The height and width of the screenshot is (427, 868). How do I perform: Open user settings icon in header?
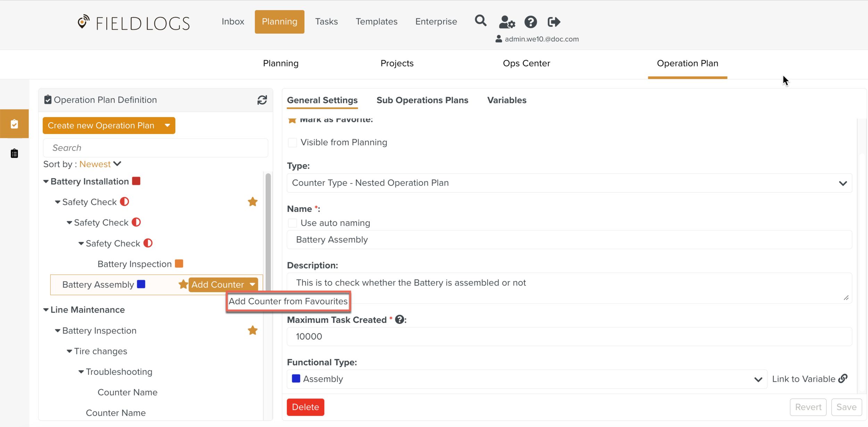(x=507, y=22)
